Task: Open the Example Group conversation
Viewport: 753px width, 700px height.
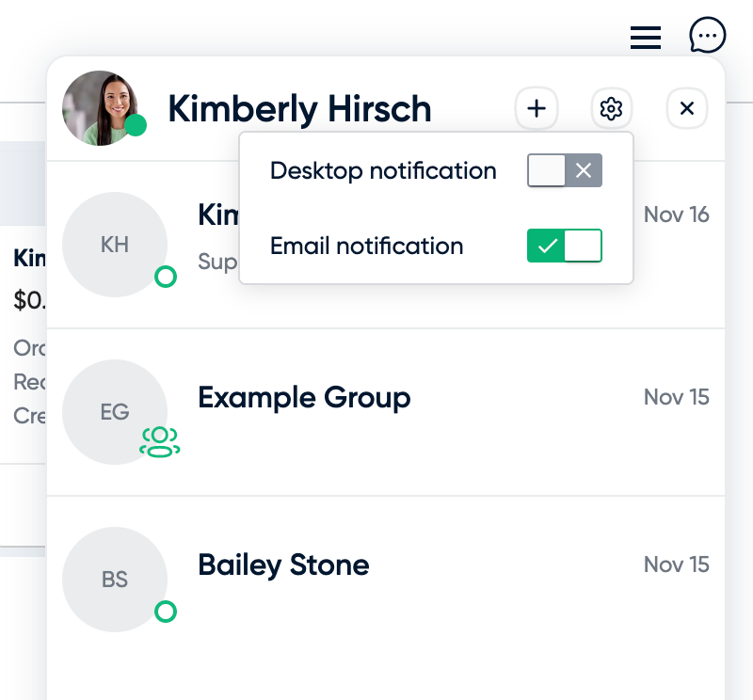Action: click(x=386, y=412)
